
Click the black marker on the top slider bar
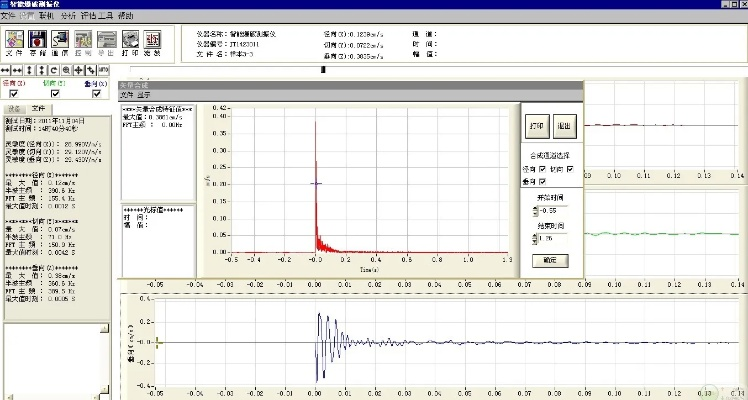[323, 69]
